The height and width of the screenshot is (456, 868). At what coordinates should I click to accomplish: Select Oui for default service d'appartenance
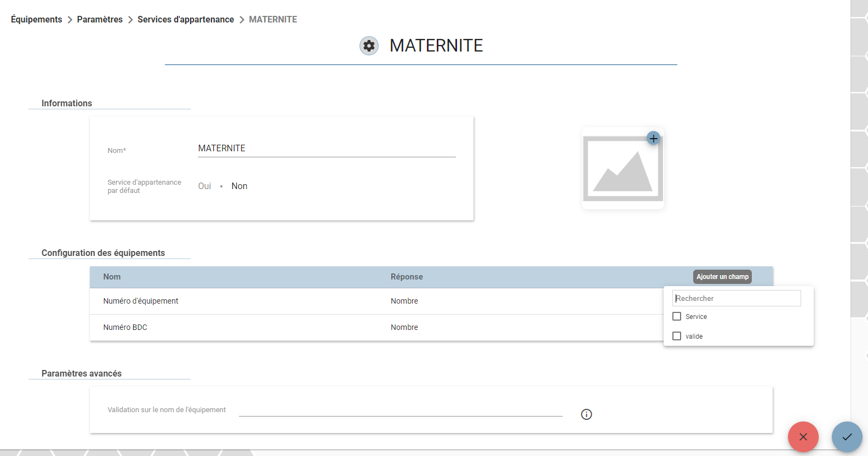[x=204, y=186]
